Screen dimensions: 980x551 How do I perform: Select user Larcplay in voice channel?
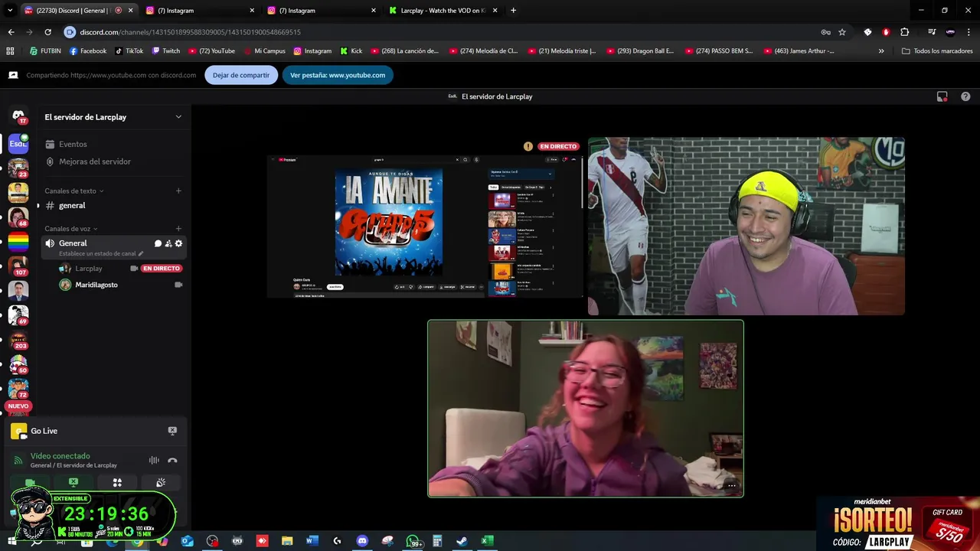(x=89, y=269)
